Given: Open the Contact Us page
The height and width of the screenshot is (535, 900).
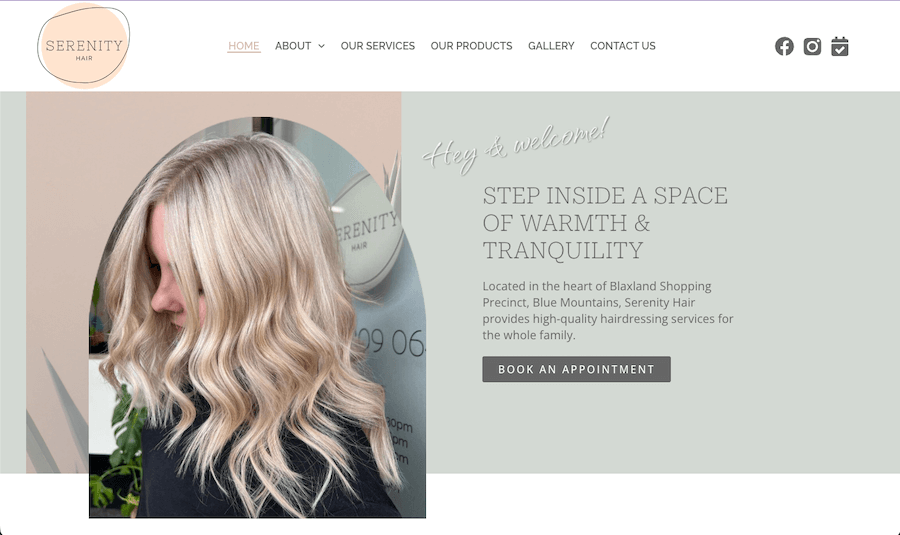Looking at the screenshot, I should click(623, 46).
